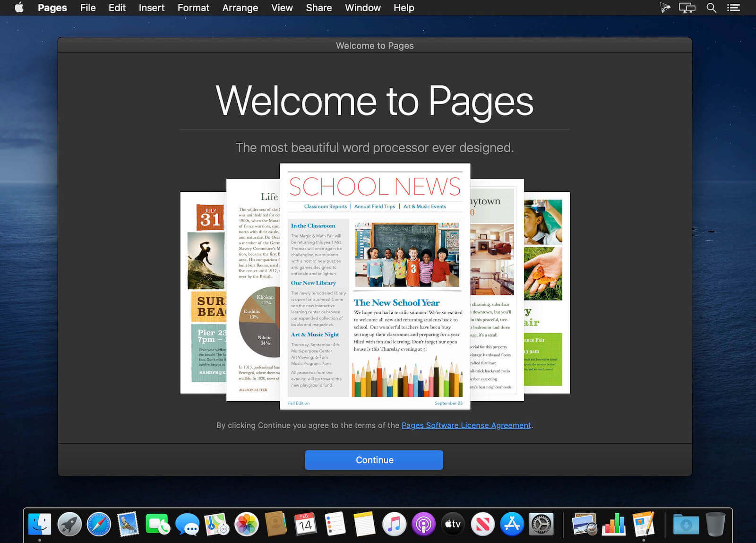The image size is (756, 543).
Task: Click 'The New School Year' heading
Action: click(x=397, y=302)
